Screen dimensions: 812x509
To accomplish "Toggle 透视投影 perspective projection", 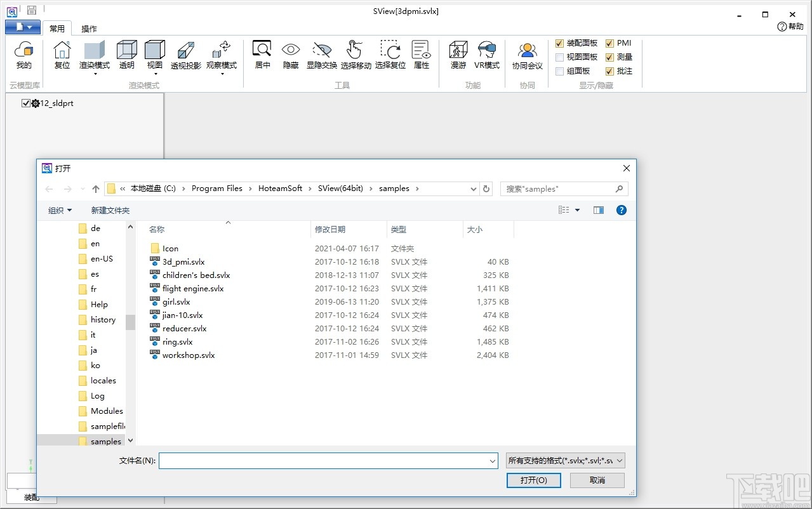I will [x=185, y=55].
